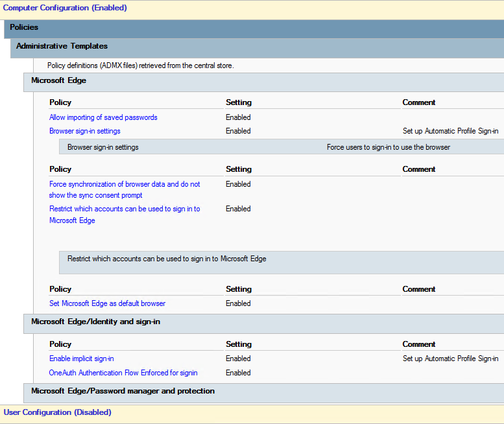This screenshot has height=424, width=504.
Task: Click Enabled setting for Force synchronization row
Action: point(238,184)
